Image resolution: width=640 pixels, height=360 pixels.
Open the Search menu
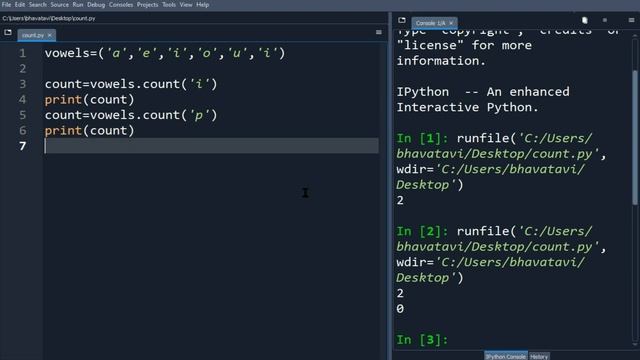click(38, 5)
